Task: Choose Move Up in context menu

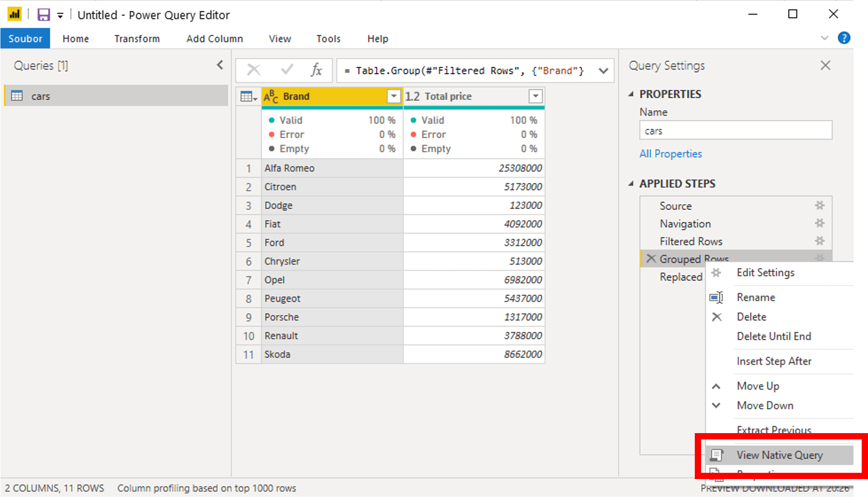Action: [x=758, y=386]
